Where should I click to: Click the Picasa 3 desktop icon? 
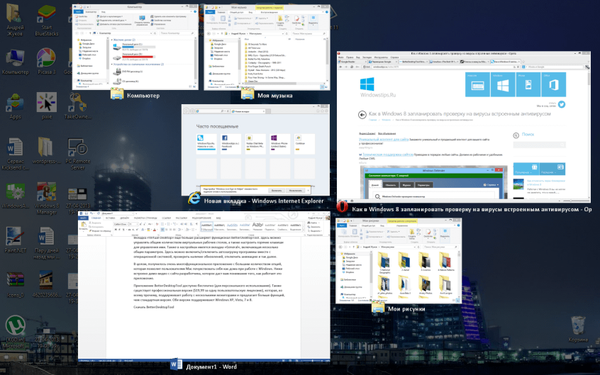click(47, 61)
